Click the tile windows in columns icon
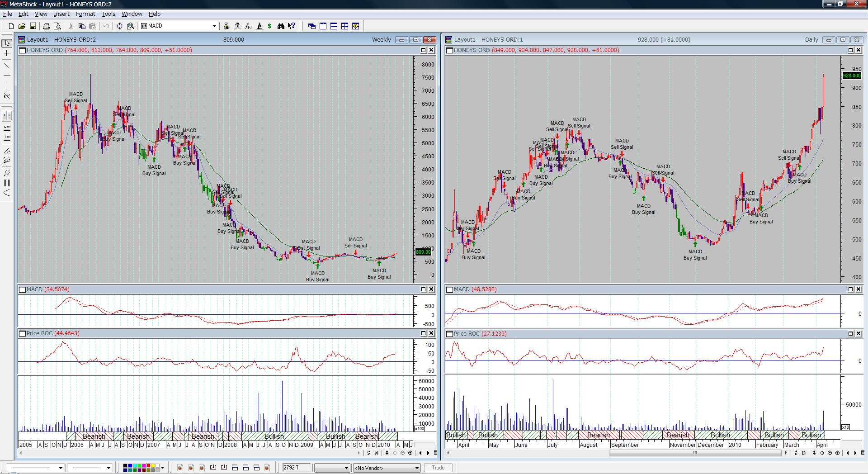Screen dimensions: 868x474 323,26
